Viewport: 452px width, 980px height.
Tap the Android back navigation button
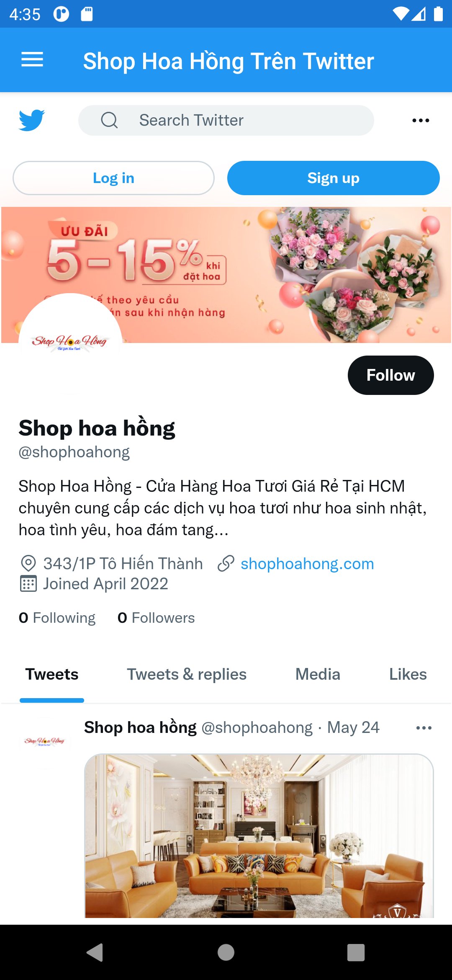(x=95, y=952)
